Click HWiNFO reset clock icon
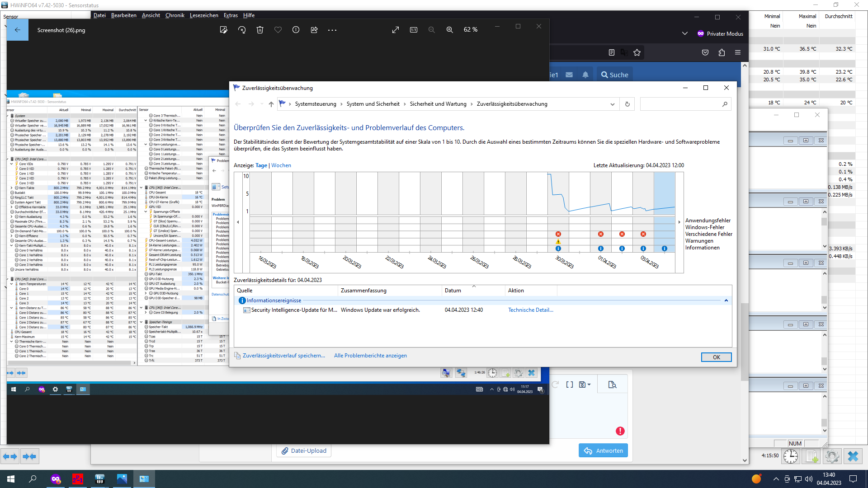This screenshot has height=488, width=868. click(791, 456)
